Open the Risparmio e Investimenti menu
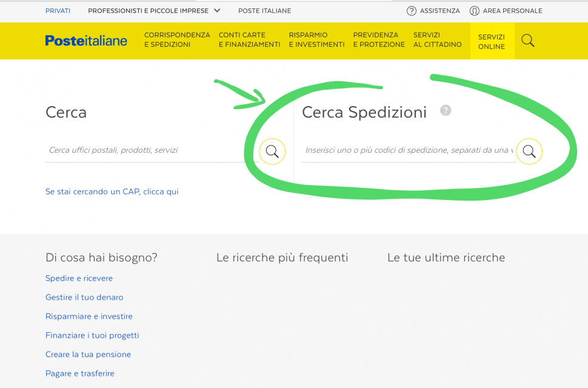This screenshot has width=588, height=388. (316, 40)
